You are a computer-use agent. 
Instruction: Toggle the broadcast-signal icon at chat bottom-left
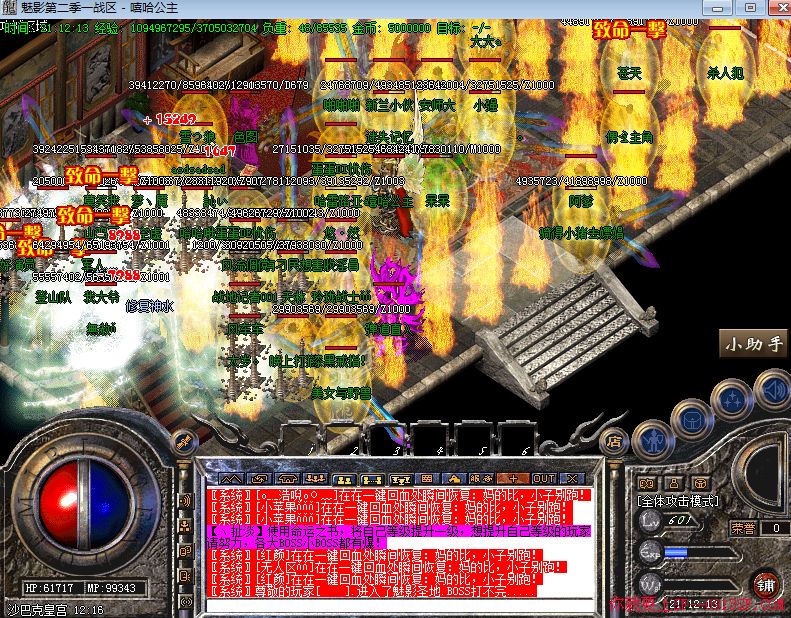coord(186,601)
